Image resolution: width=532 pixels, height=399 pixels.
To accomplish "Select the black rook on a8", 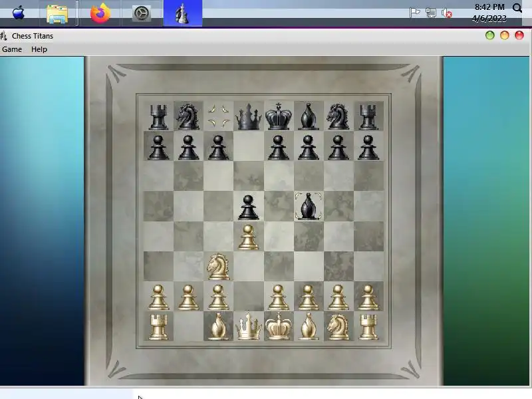I will pos(158,117).
